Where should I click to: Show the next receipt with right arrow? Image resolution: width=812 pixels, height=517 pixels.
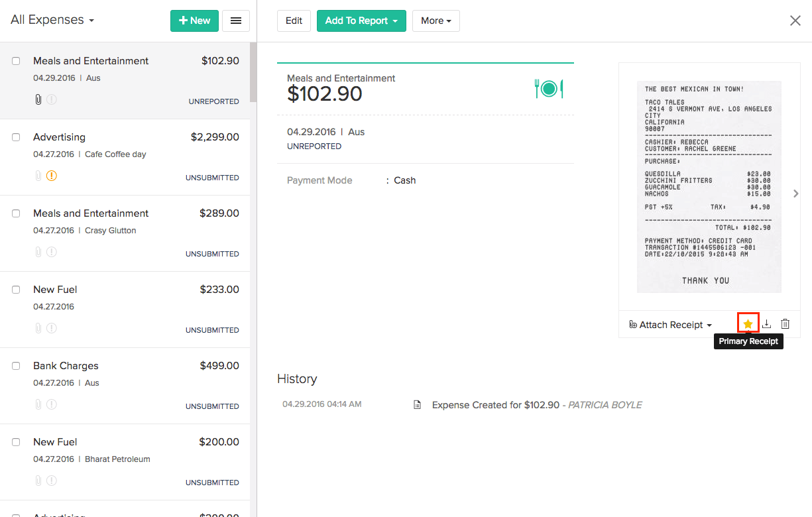pos(797,194)
